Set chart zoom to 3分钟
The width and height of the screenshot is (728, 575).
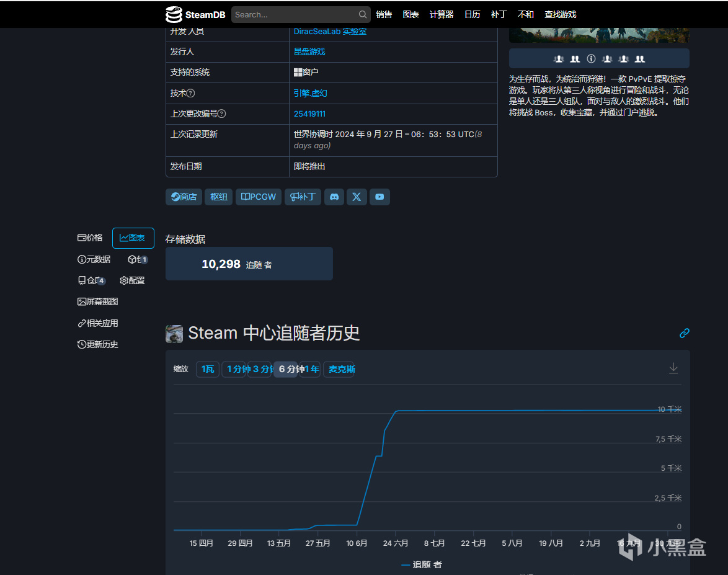pyautogui.click(x=260, y=369)
